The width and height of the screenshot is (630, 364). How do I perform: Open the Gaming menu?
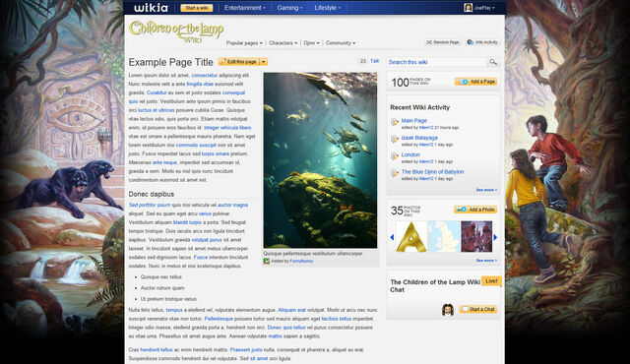pyautogui.click(x=289, y=8)
